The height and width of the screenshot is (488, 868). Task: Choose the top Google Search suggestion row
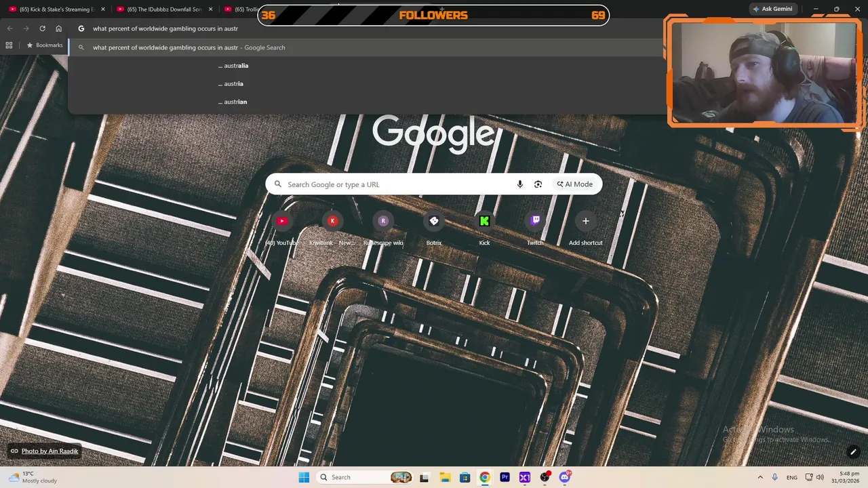(x=366, y=47)
